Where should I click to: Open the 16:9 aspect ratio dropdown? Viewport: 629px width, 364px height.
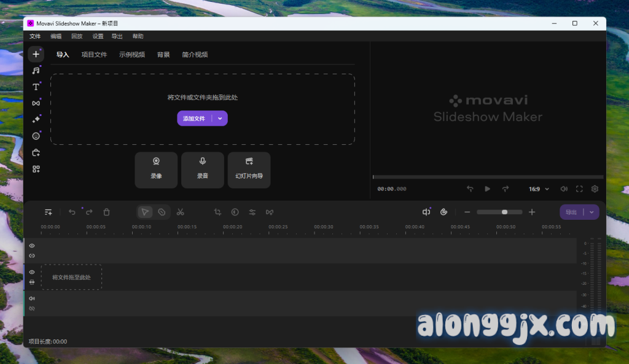tap(539, 189)
